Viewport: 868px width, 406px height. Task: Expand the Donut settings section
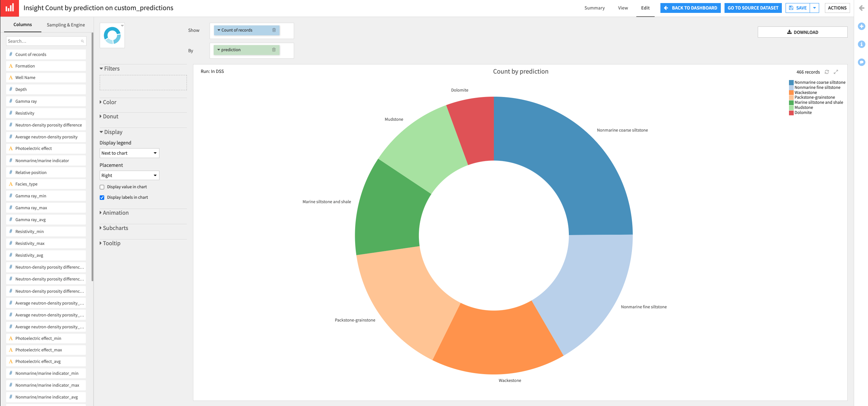point(110,116)
